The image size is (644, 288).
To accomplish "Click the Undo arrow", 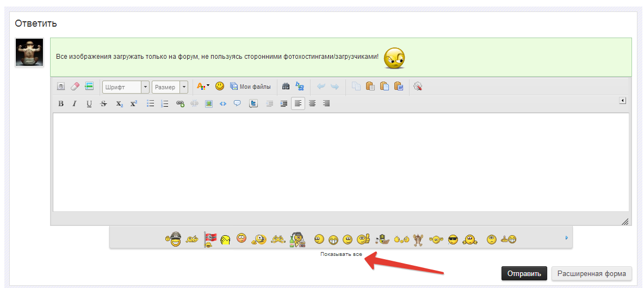I will [321, 87].
